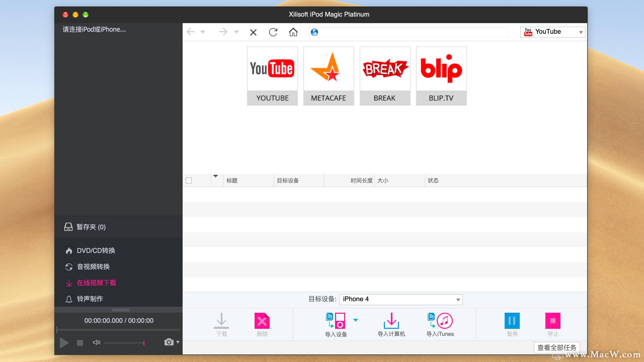Click the sort arrow column header
Viewport: 644px width, 362px height.
pos(217,180)
